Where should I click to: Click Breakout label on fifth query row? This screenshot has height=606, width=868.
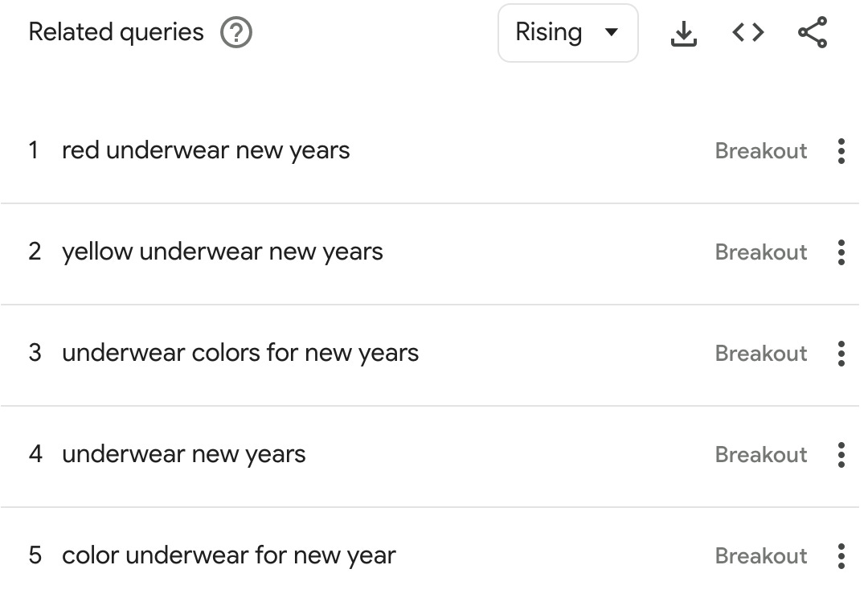click(x=761, y=556)
